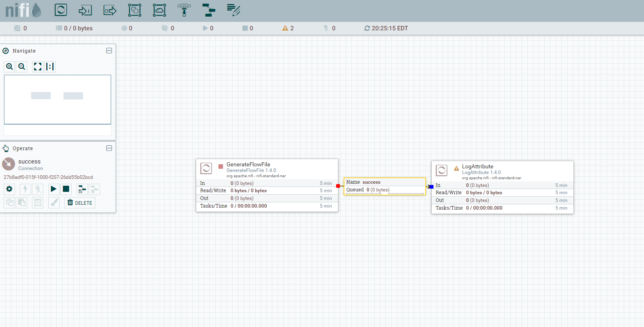Image resolution: width=644 pixels, height=327 pixels.
Task: Click the success connection label
Action: (x=385, y=186)
